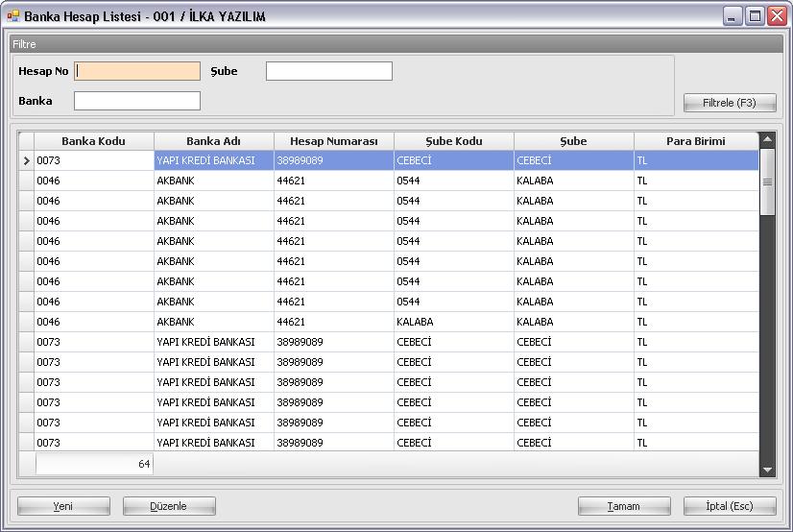The width and height of the screenshot is (793, 532).
Task: Sort by Şube Kodu column header
Action: coord(454,141)
